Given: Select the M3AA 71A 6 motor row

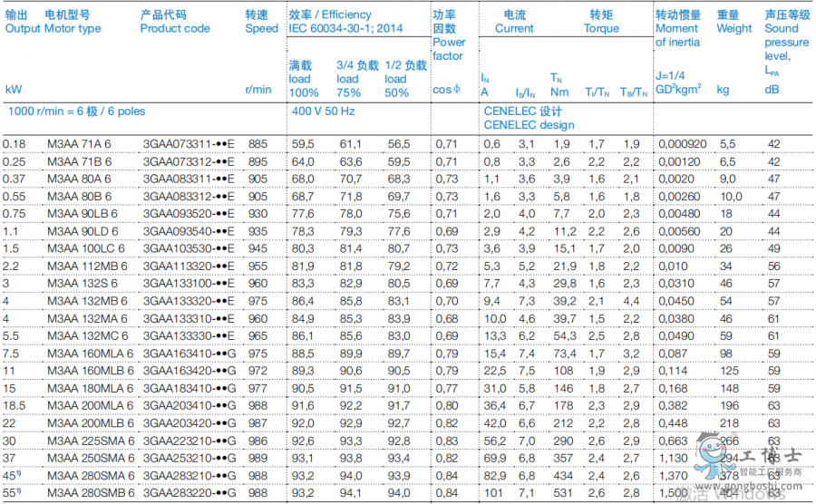Looking at the screenshot, I should point(79,144).
